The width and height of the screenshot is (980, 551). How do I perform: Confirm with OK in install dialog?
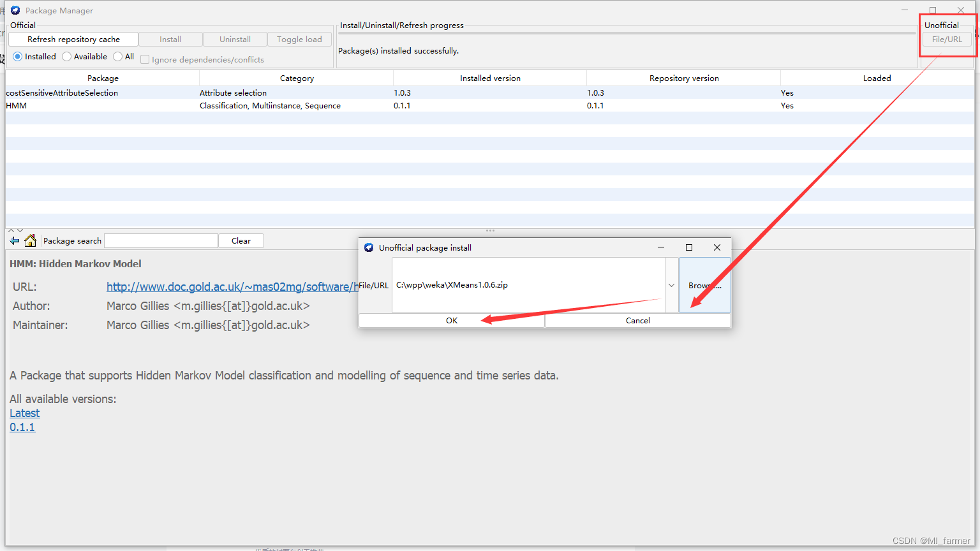tap(452, 320)
